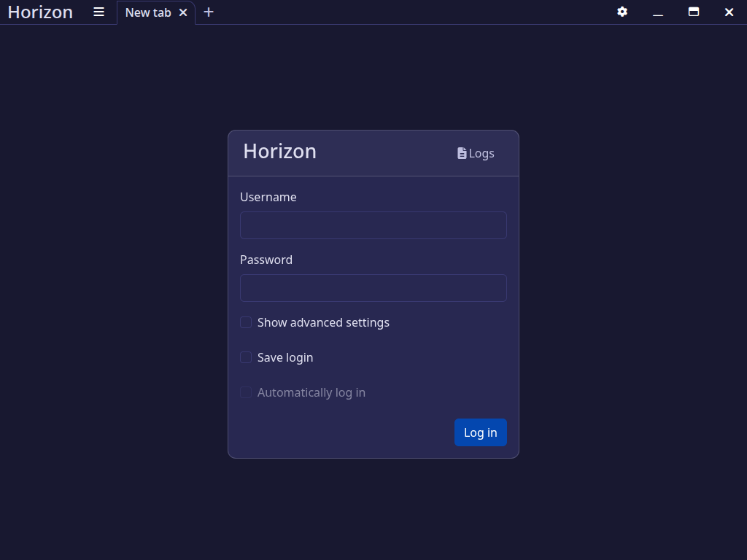Image resolution: width=747 pixels, height=560 pixels.
Task: Maximize the Horizon window
Action: 694,12
